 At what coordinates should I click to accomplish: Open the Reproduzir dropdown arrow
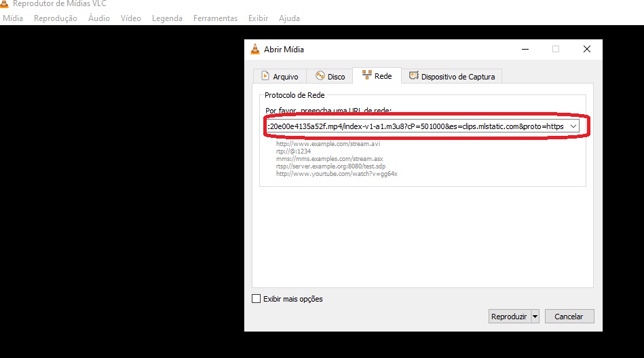[535, 317]
